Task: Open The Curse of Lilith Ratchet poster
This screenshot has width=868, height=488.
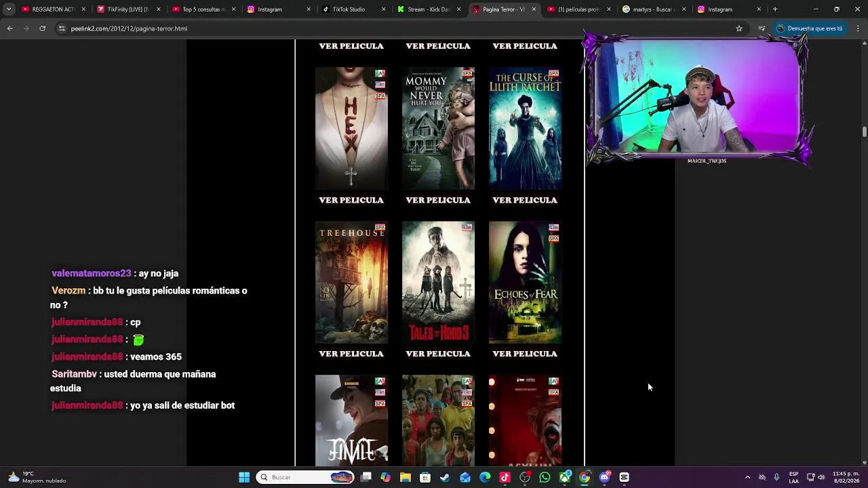Action: [525, 128]
